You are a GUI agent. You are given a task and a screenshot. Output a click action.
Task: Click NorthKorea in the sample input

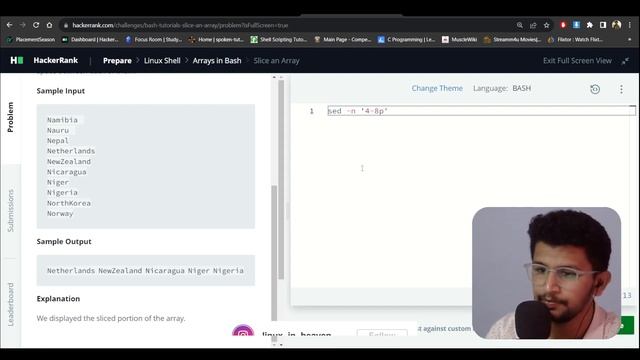[x=69, y=203]
